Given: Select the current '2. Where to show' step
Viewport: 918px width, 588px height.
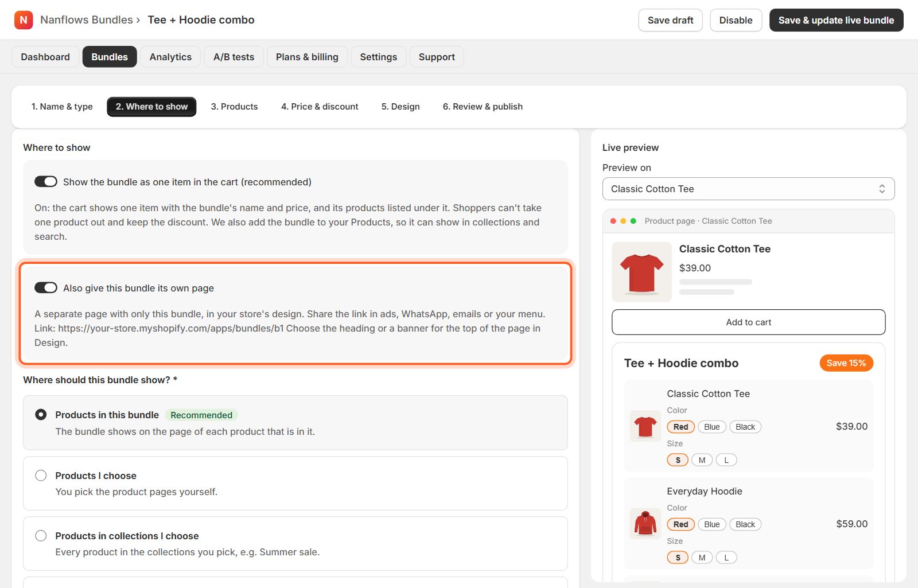Looking at the screenshot, I should (x=151, y=107).
